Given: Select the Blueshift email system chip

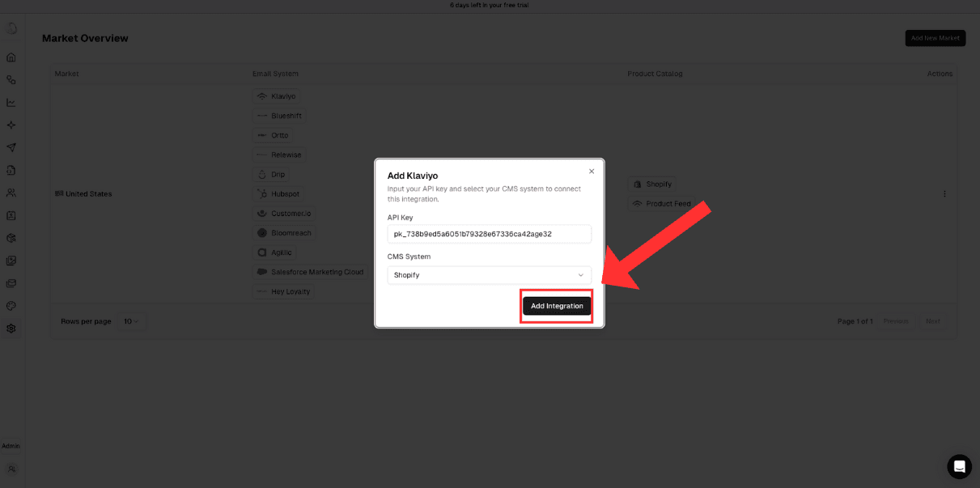Looking at the screenshot, I should (279, 116).
